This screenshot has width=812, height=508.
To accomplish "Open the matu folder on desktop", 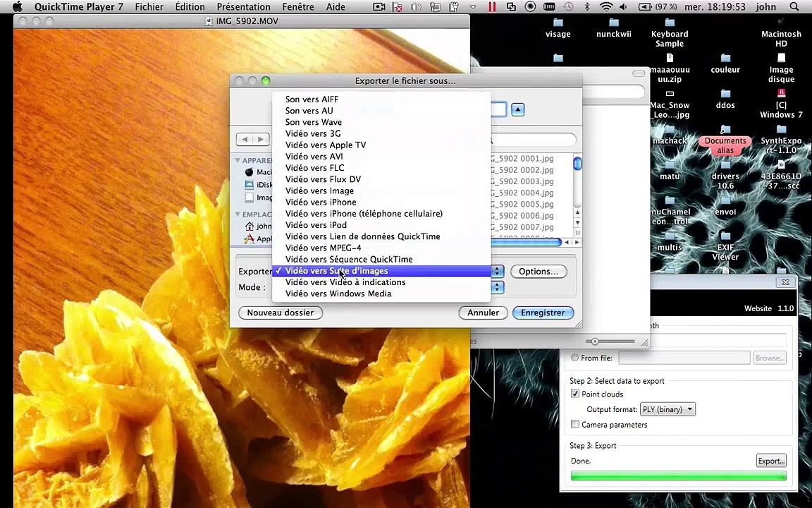I will tap(670, 165).
